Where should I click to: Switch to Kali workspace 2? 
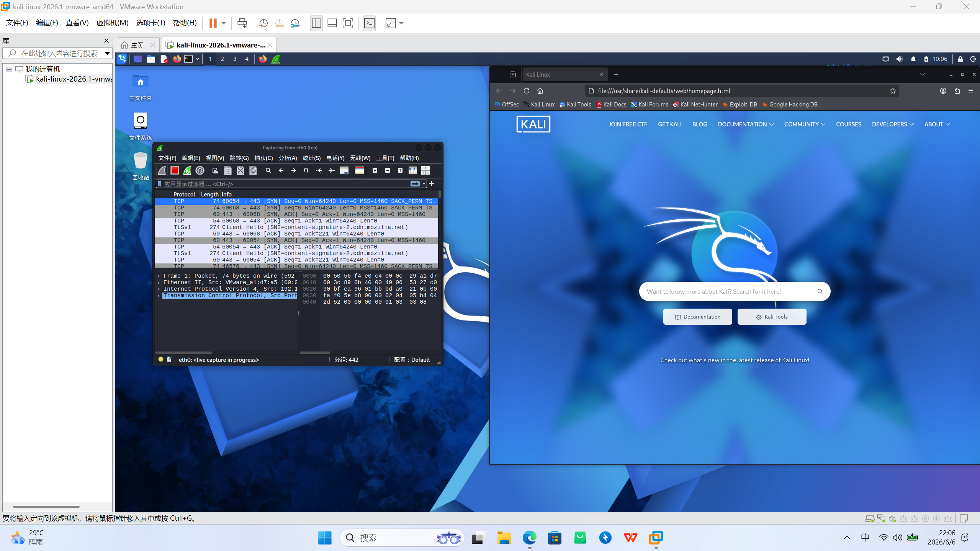[x=223, y=59]
